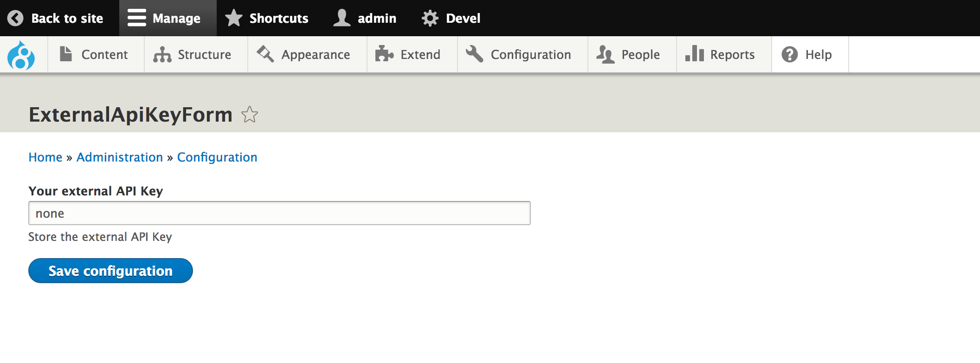The width and height of the screenshot is (980, 363).
Task: Go to Administration breadcrumb link
Action: (120, 157)
